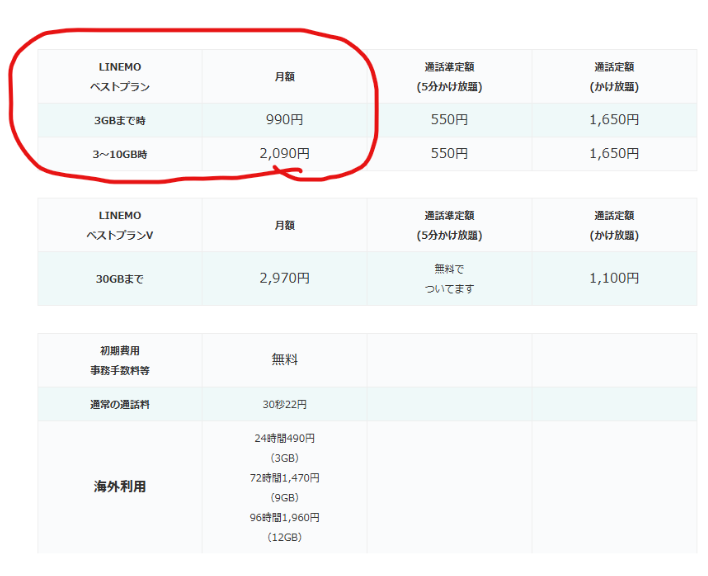
Task: Click the "(9GB)" overseas data note
Action: pos(284,497)
